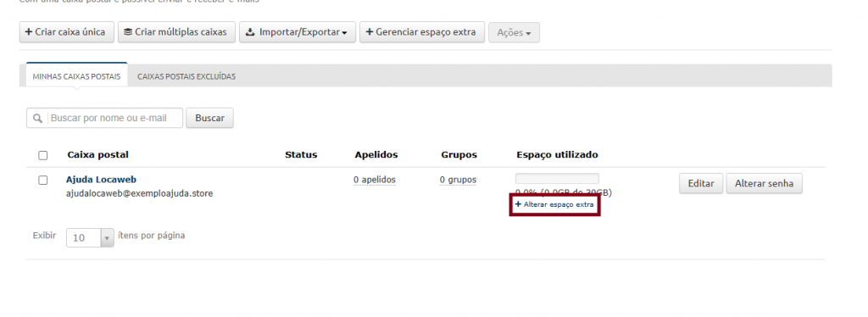868x317 pixels.
Task: Click the ítens por página label
Action: tap(152, 236)
